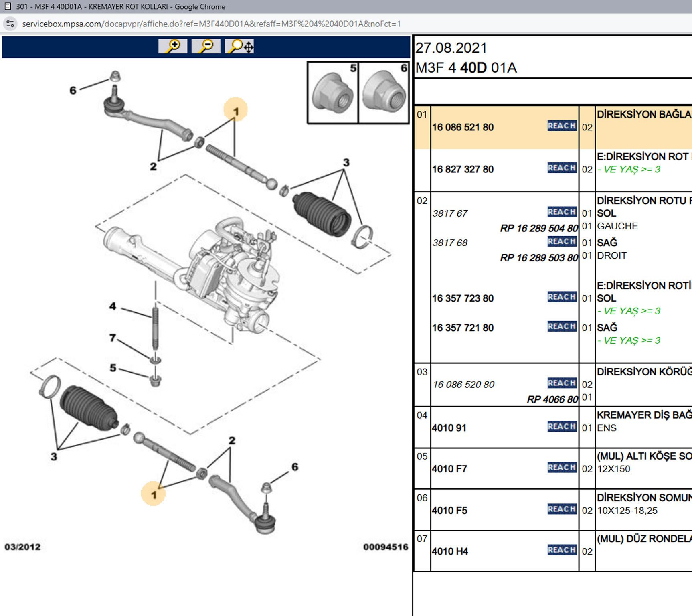Click REACH badge for part 16 086 521 80

click(562, 126)
